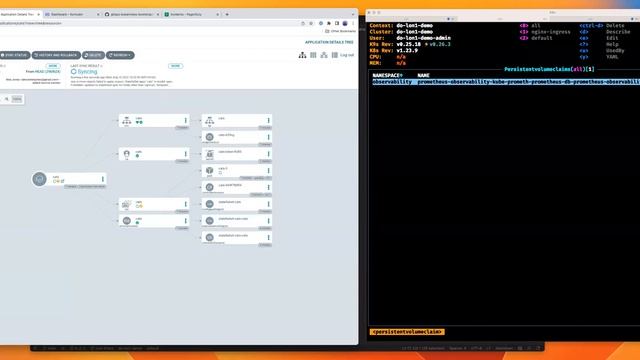Open the HEAD revision commit link

coord(49,71)
